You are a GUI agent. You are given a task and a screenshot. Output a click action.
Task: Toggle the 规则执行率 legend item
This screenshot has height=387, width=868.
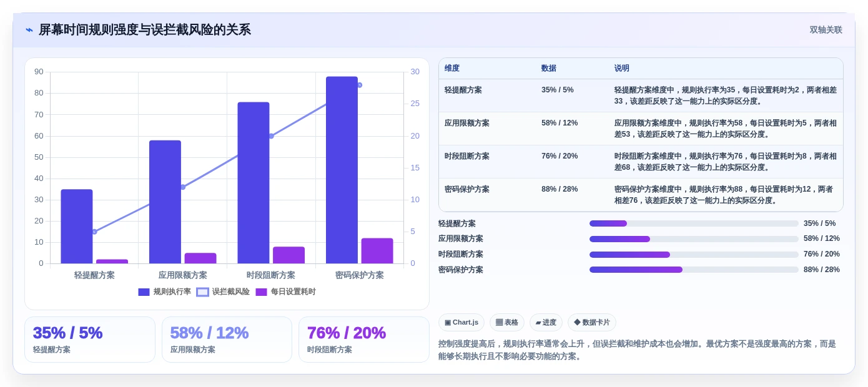[x=165, y=291]
